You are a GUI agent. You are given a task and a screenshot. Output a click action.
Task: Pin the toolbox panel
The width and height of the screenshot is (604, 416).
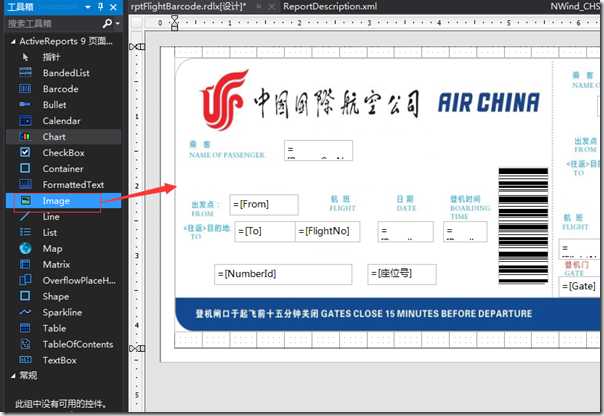coord(101,7)
